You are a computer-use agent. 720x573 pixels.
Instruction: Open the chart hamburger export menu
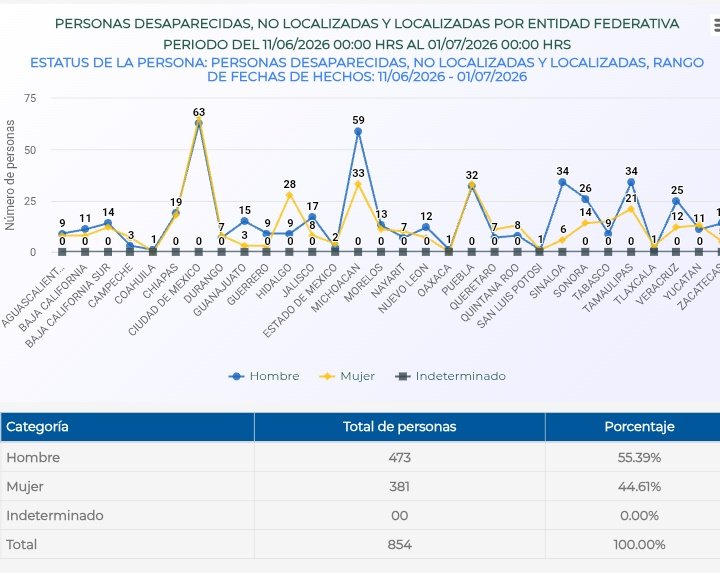click(x=714, y=26)
